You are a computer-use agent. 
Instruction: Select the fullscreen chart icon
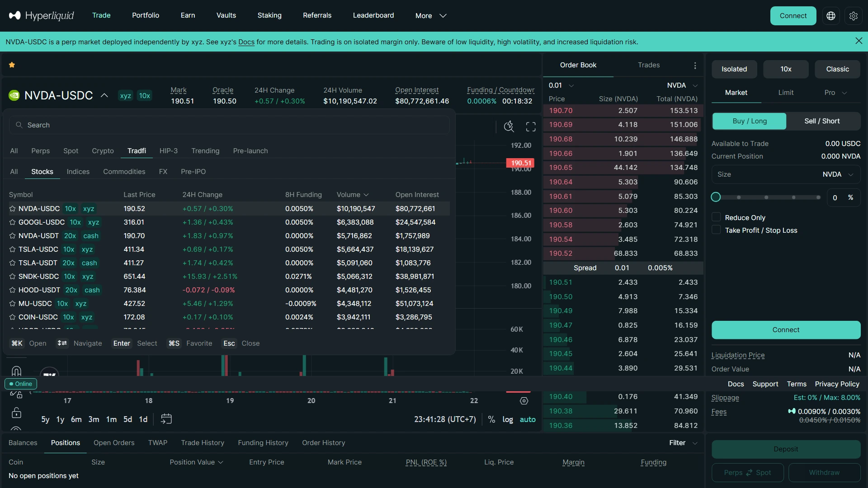pyautogui.click(x=530, y=127)
